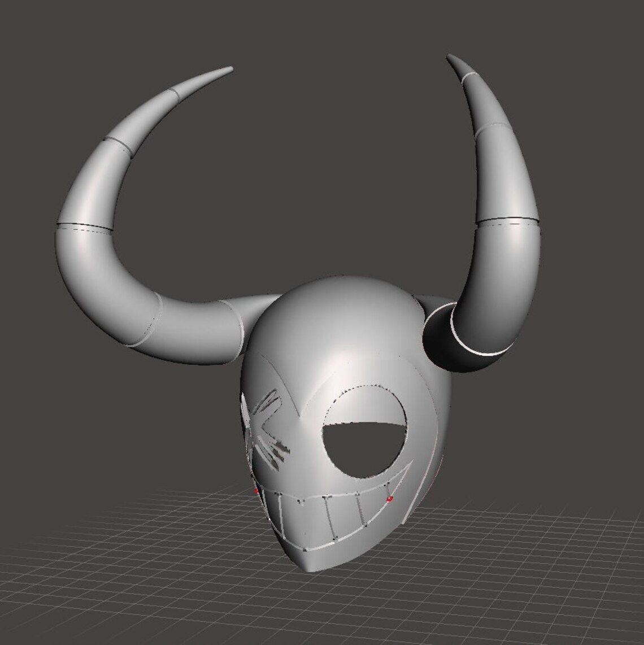Click the red marker at the smile's left corner
This screenshot has height=645, width=644.
256,491
